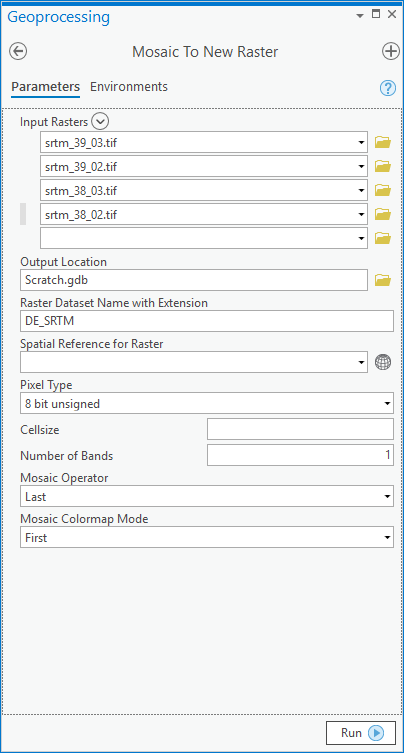The width and height of the screenshot is (404, 753).
Task: Browse folder icon for srtm_39_03.tif
Action: (383, 142)
